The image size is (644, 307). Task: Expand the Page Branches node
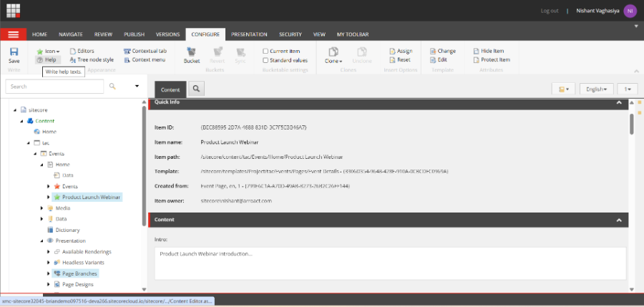[x=49, y=273]
